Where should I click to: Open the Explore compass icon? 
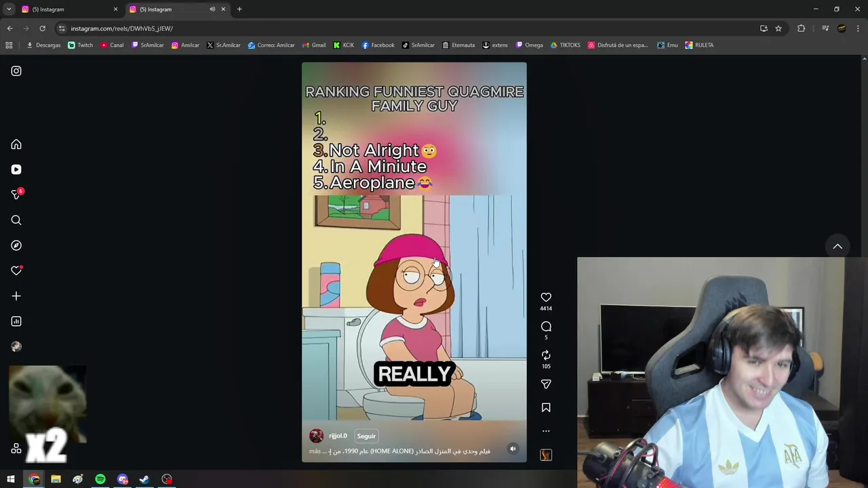pos(16,245)
